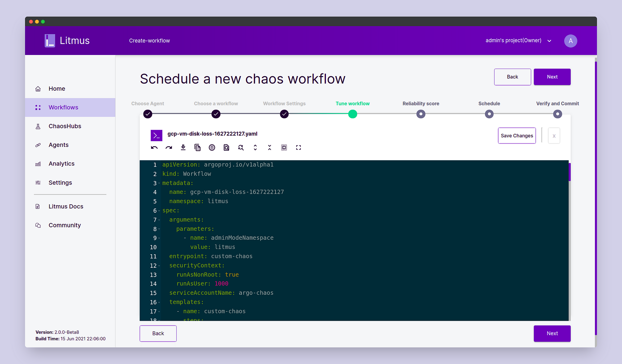
Task: Close the editor with the x button
Action: 554,136
